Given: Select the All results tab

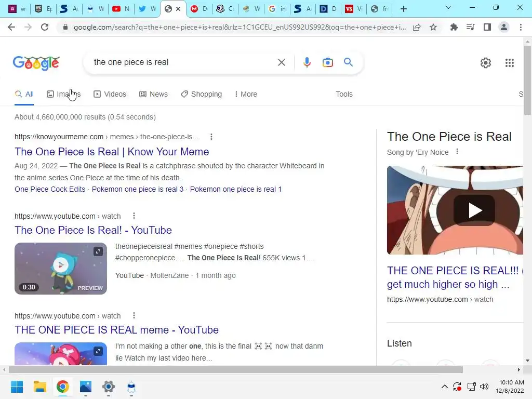Looking at the screenshot, I should [x=24, y=95].
